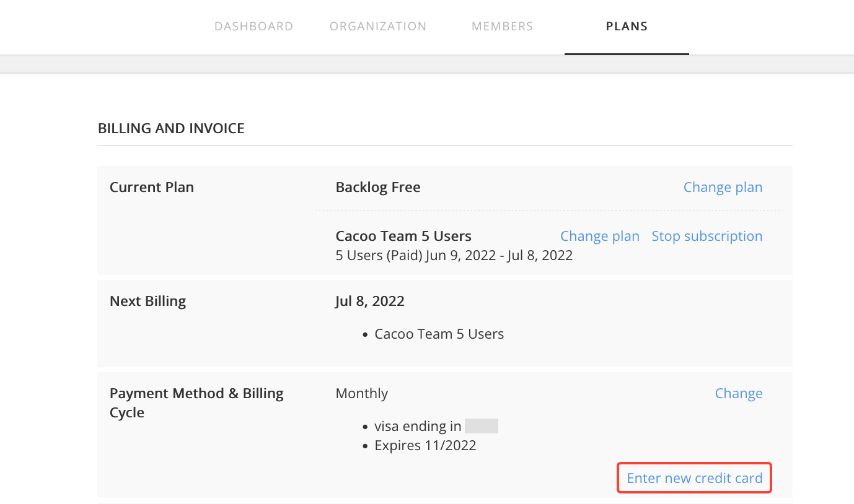
Task: Click the Billing and Invoice heading
Action: [171, 128]
